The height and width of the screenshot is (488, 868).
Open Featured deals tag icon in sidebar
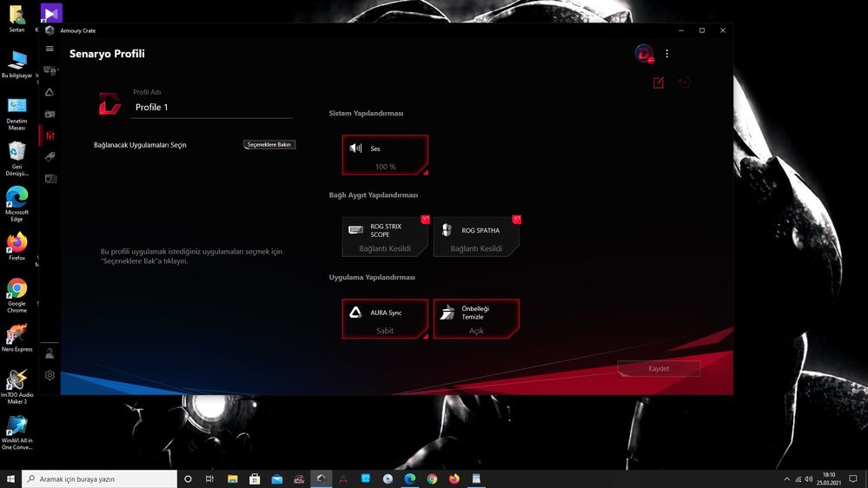50,157
